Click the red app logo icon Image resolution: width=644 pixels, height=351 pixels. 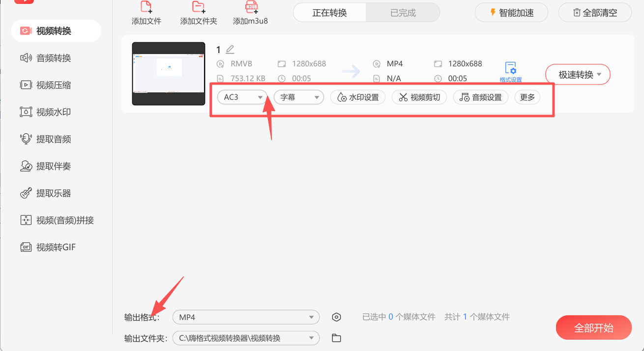pyautogui.click(x=24, y=1)
